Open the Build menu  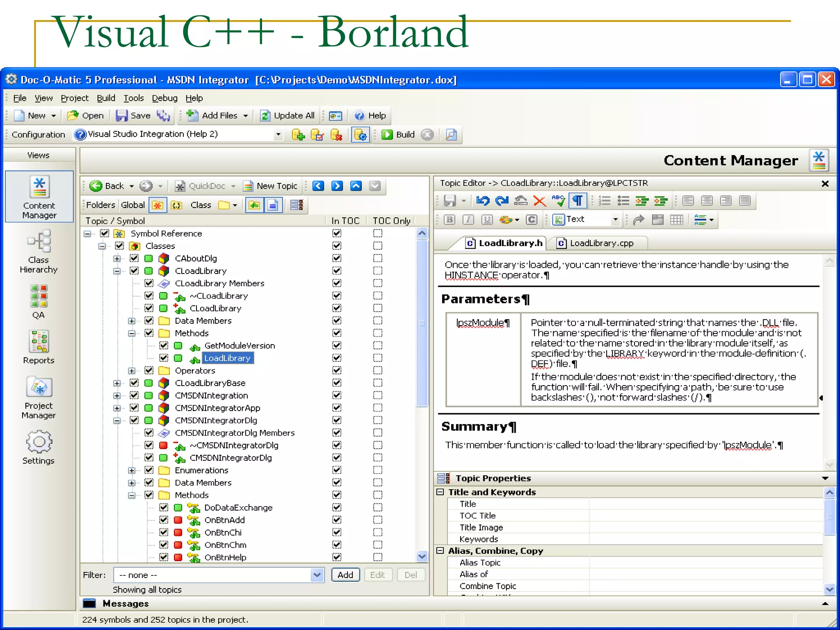click(106, 98)
